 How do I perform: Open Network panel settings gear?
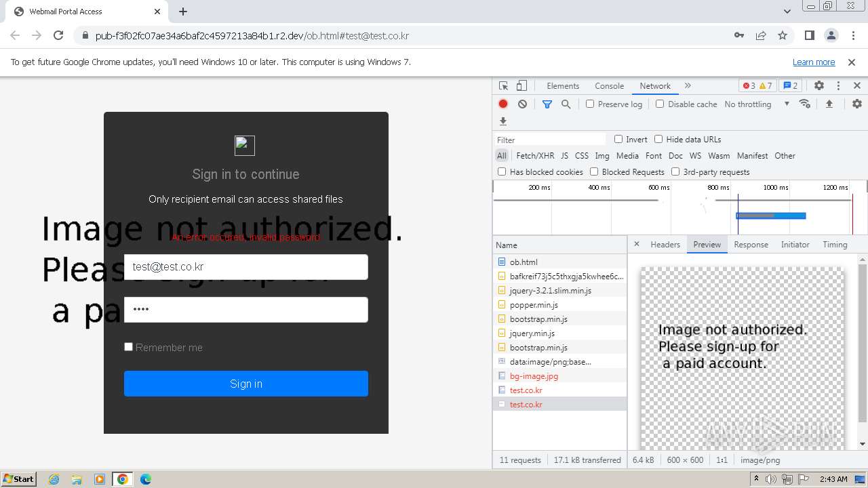(x=857, y=104)
